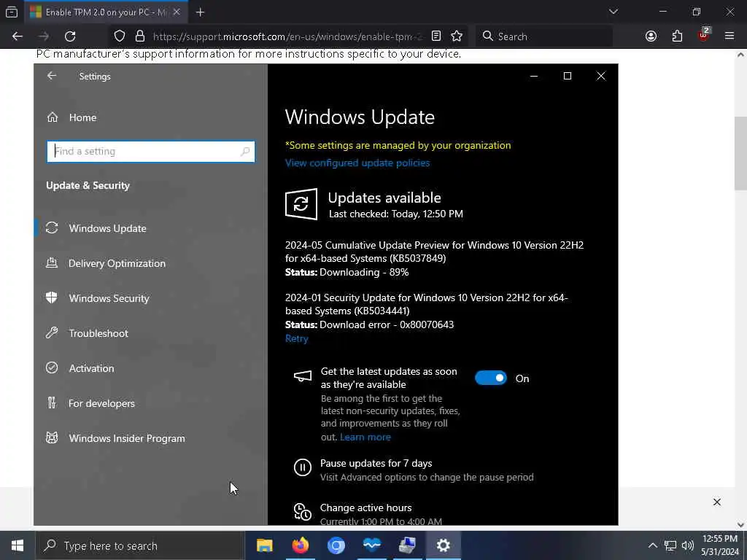
Task: Click the Update & Security heading
Action: [x=88, y=186]
